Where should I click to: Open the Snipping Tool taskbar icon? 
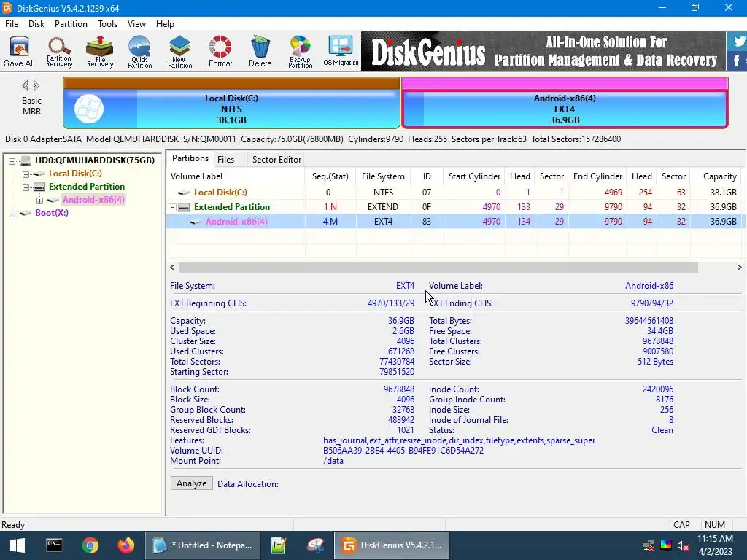(x=315, y=545)
